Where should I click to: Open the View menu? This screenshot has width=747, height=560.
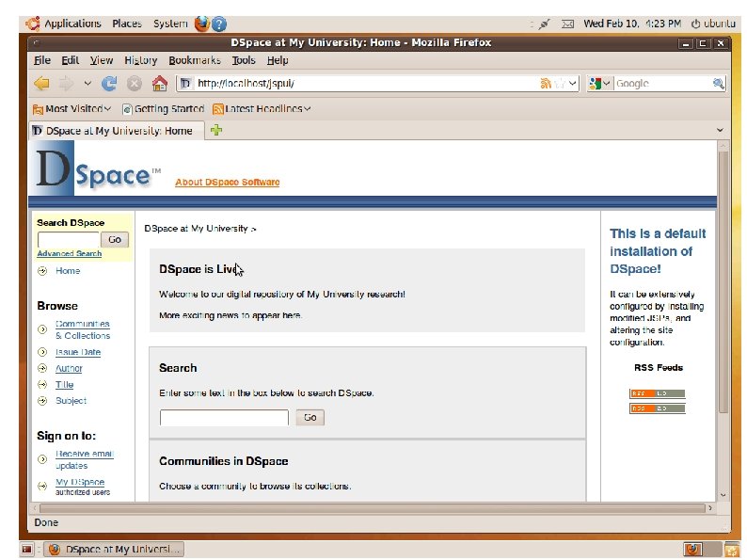click(x=102, y=60)
